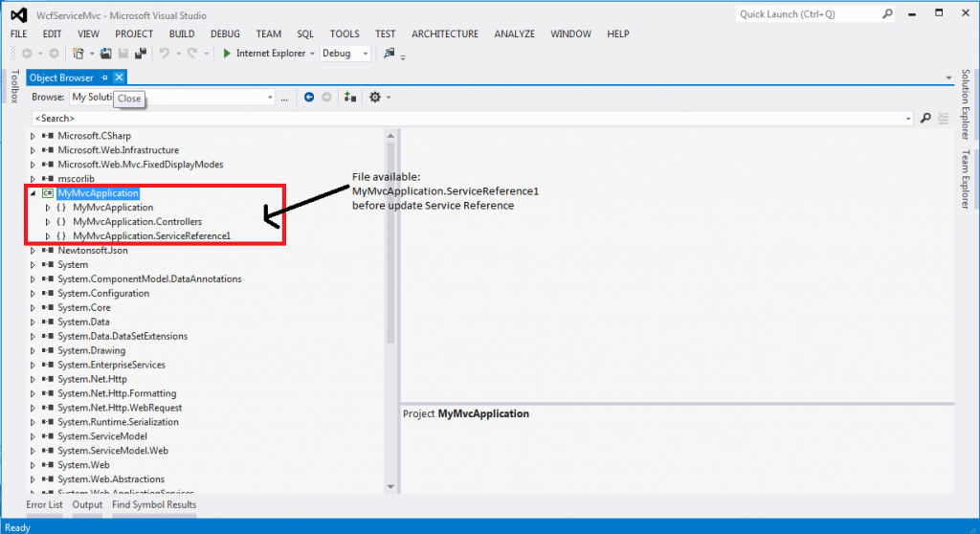Viewport: 980px width, 534px height.
Task: Select Microsoft.Web.Mvc.FixedDisplayModes in the tree
Action: [x=141, y=165]
